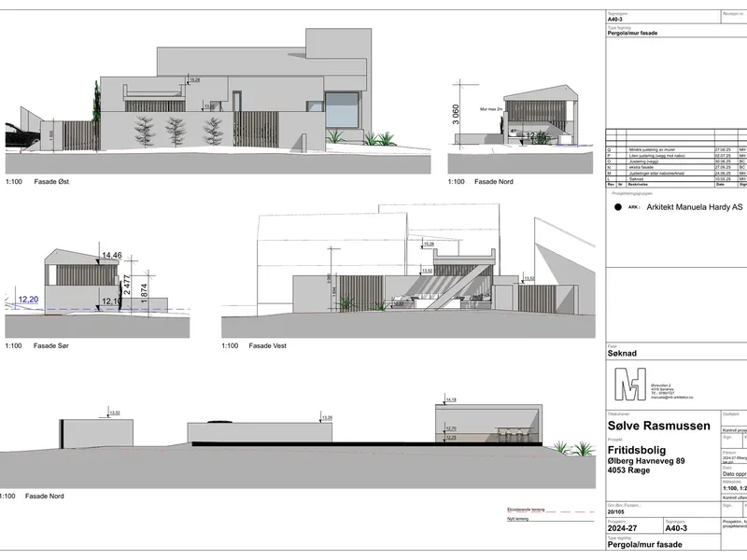
Task: Click 'A40-3' at top of title block
Action: (615, 20)
